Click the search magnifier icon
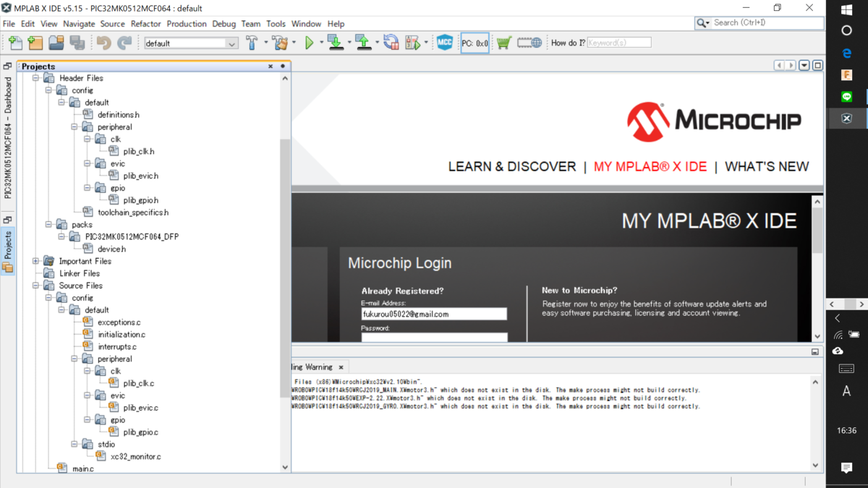Screen dimensions: 868x488 click(x=701, y=23)
